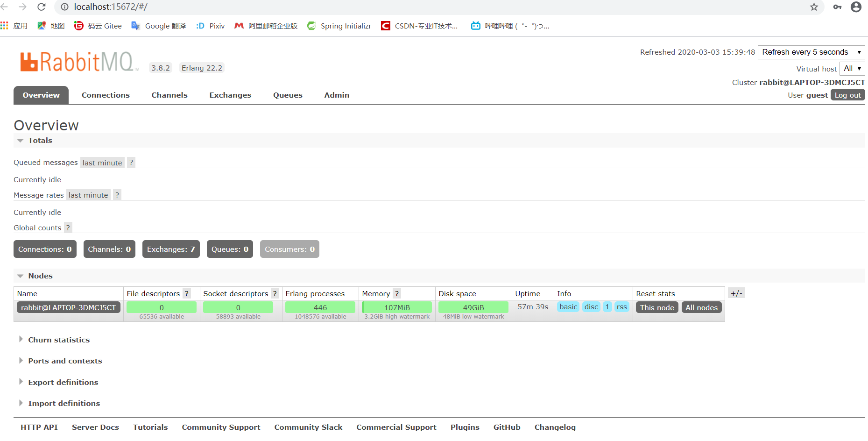Change Message rates last minute range

88,195
